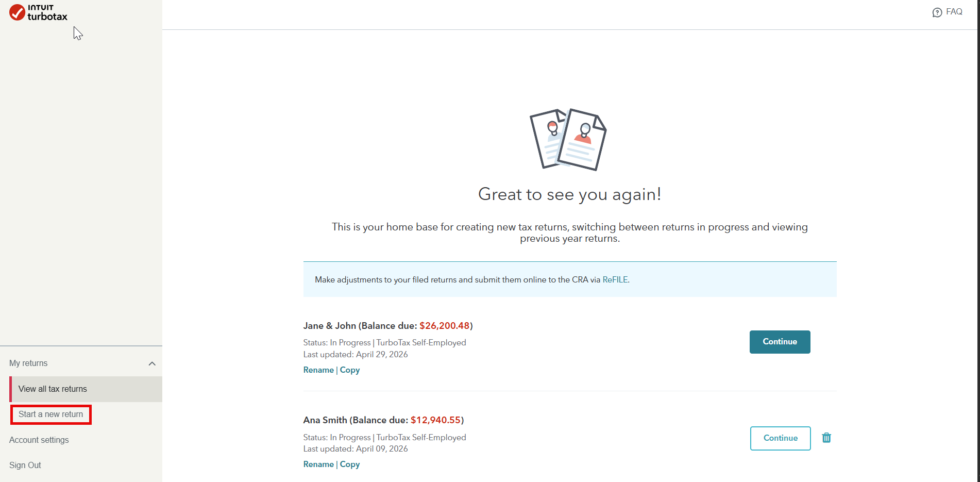The image size is (980, 482).
Task: Click Jane & John 'Status: In Progress' line
Action: [x=385, y=343]
